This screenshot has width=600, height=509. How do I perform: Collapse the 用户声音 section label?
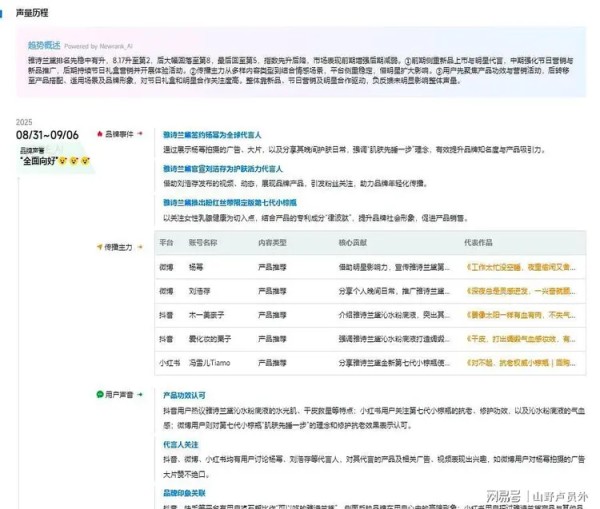tap(119, 394)
